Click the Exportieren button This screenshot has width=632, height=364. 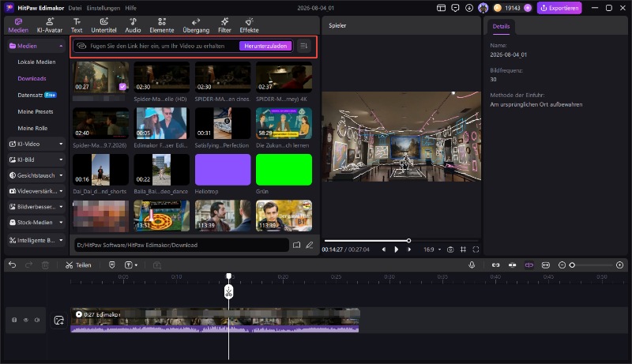(x=559, y=8)
